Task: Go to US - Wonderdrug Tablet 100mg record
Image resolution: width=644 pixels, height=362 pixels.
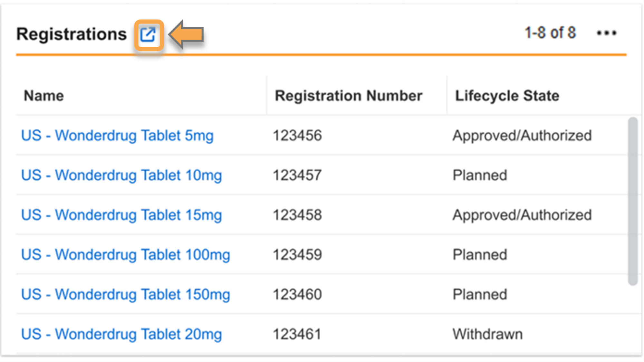Action: click(x=126, y=255)
